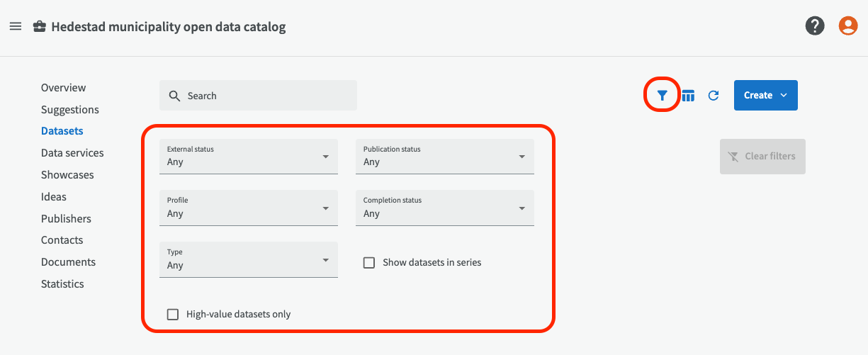Open the External status dropdown
Image resolution: width=868 pixels, height=355 pixels.
coord(249,156)
